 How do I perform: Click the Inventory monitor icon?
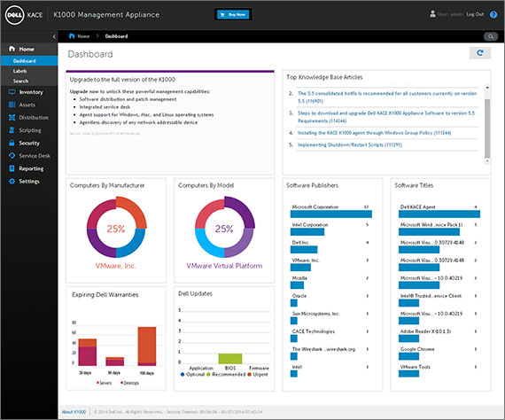(x=12, y=92)
